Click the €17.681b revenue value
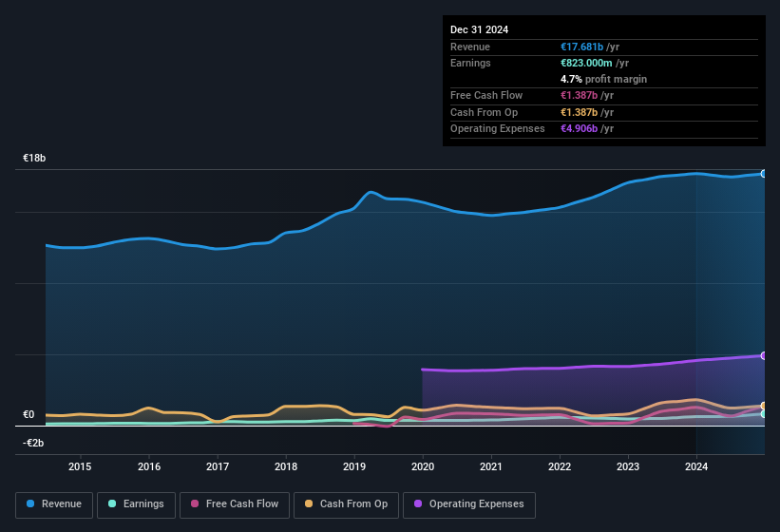 582,47
